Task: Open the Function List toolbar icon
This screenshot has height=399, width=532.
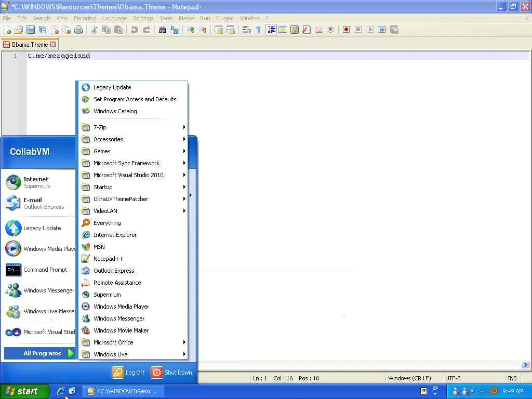Action: coord(307,30)
